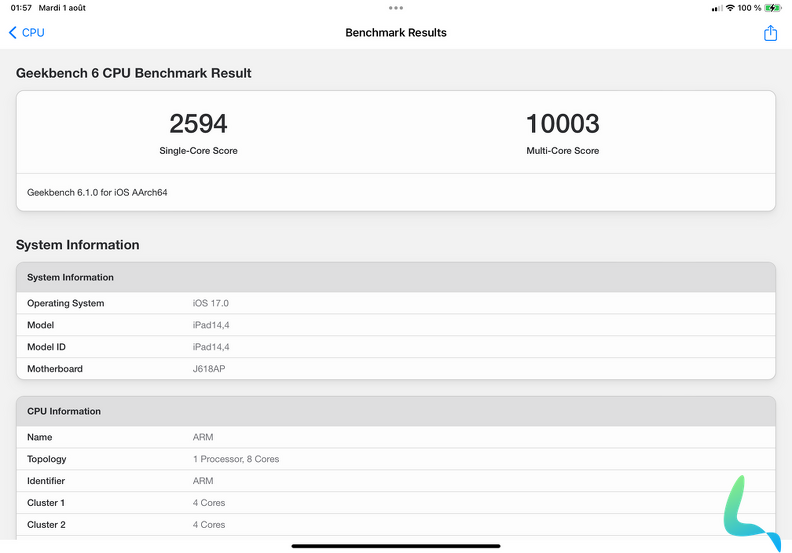The width and height of the screenshot is (792, 553).
Task: Select the 1 Processor, 8 Cores value
Action: [236, 459]
